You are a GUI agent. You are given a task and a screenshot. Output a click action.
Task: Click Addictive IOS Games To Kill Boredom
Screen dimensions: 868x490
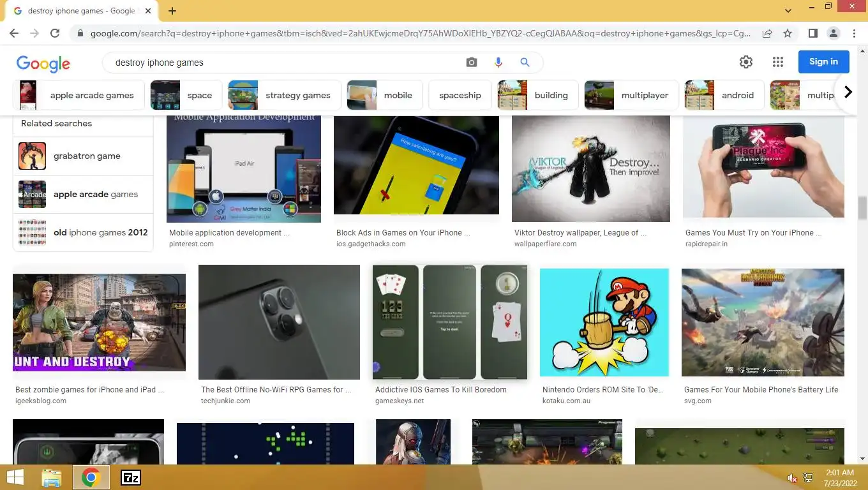tap(441, 390)
